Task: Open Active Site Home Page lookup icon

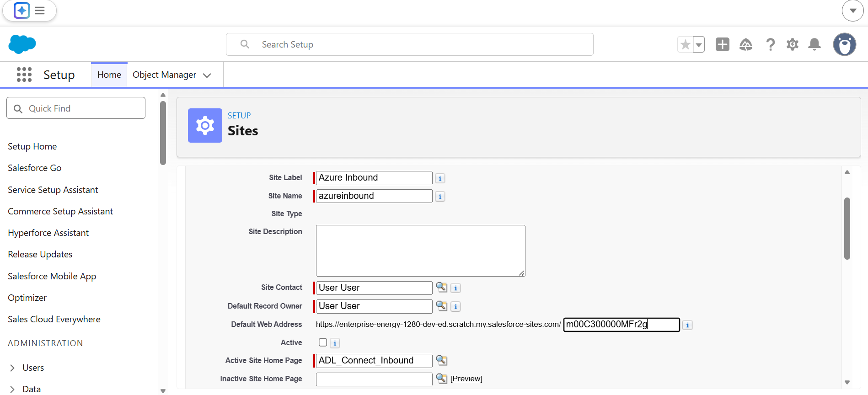Action: [441, 360]
